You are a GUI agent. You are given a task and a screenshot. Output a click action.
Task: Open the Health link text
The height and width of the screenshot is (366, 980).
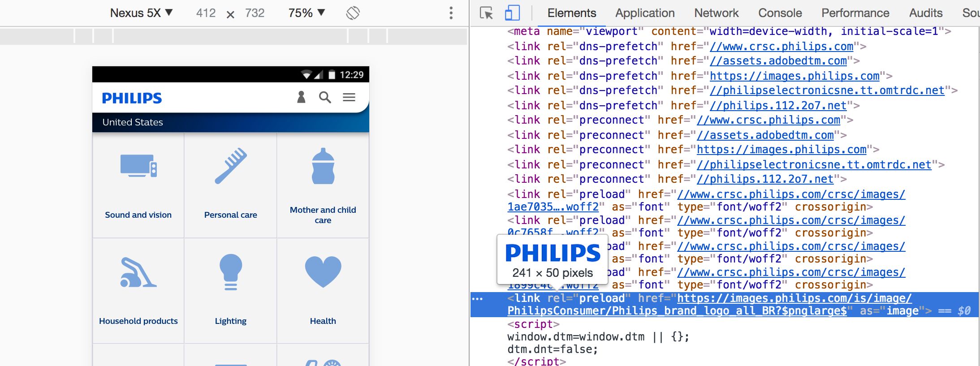coord(323,321)
